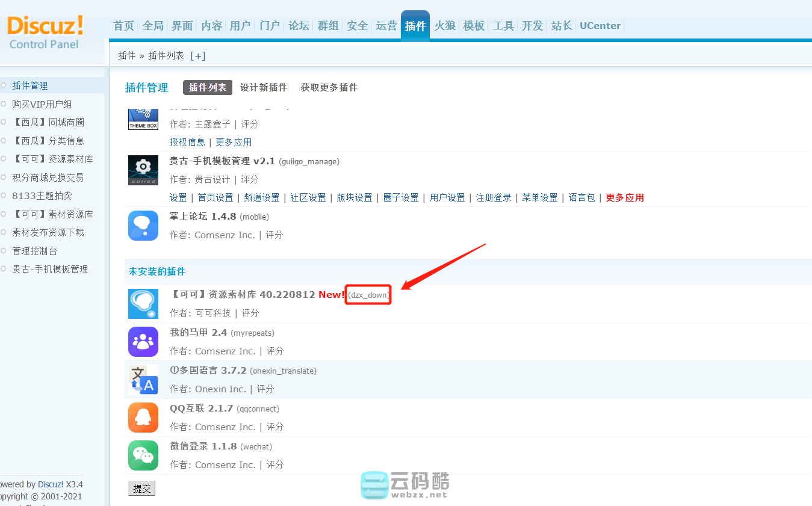Screen dimensions: 812x506
Task: Open the UCenter top menu
Action: [x=600, y=26]
